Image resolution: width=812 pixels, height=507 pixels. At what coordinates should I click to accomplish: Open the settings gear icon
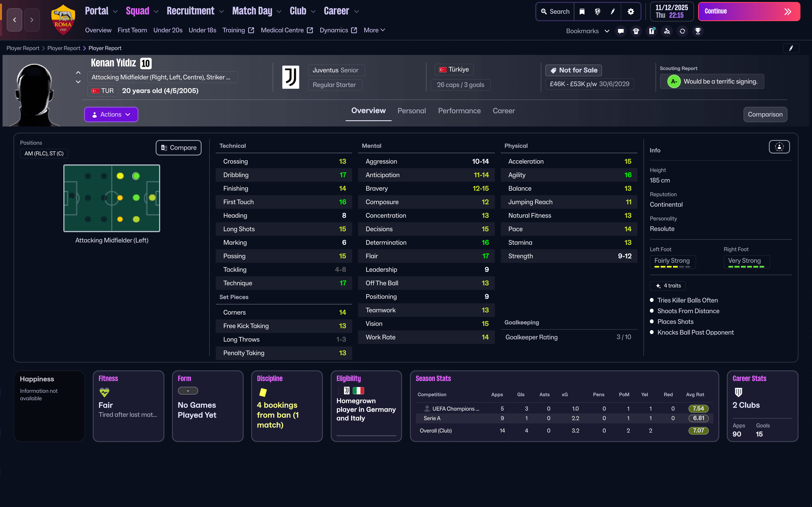tap(630, 11)
